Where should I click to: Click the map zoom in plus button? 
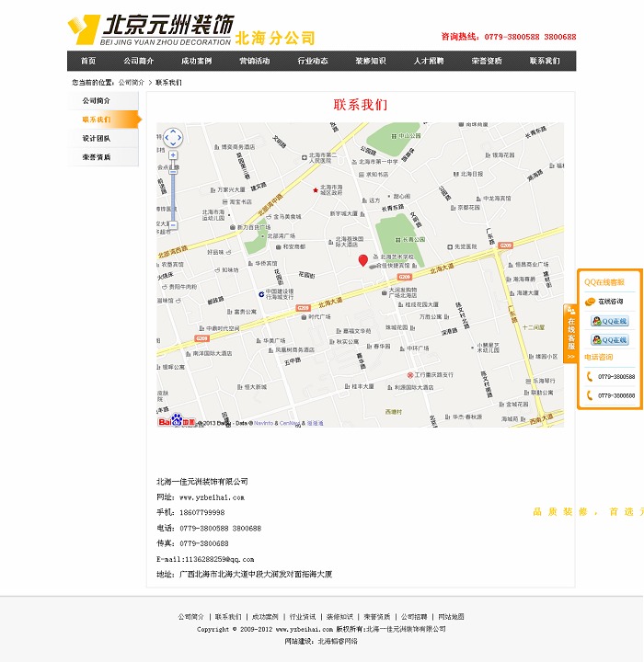173,155
